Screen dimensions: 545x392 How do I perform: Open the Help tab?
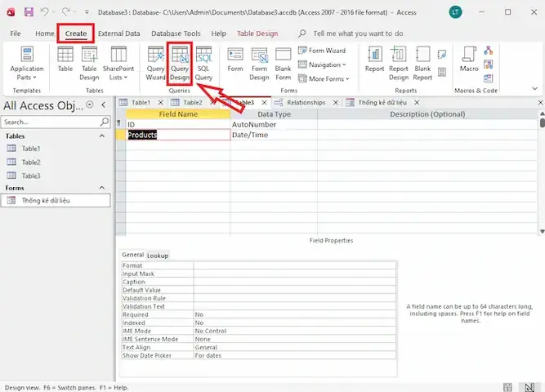219,33
